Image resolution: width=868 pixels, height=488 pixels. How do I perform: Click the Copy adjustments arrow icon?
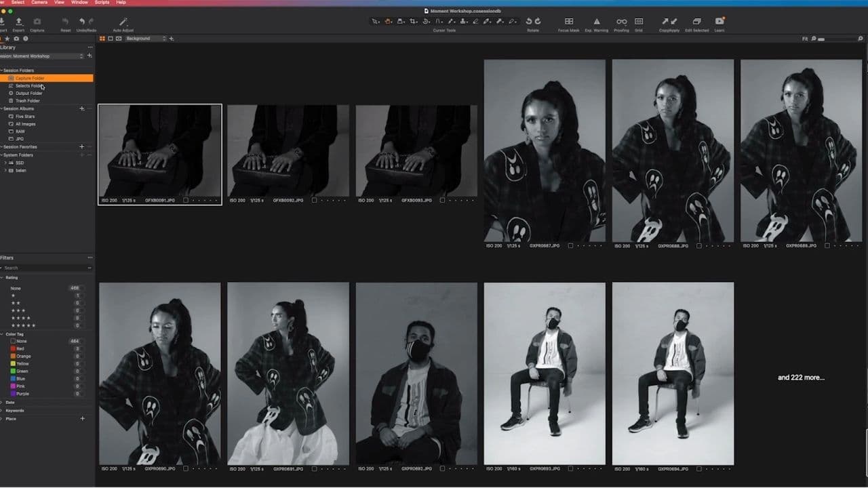tap(665, 22)
